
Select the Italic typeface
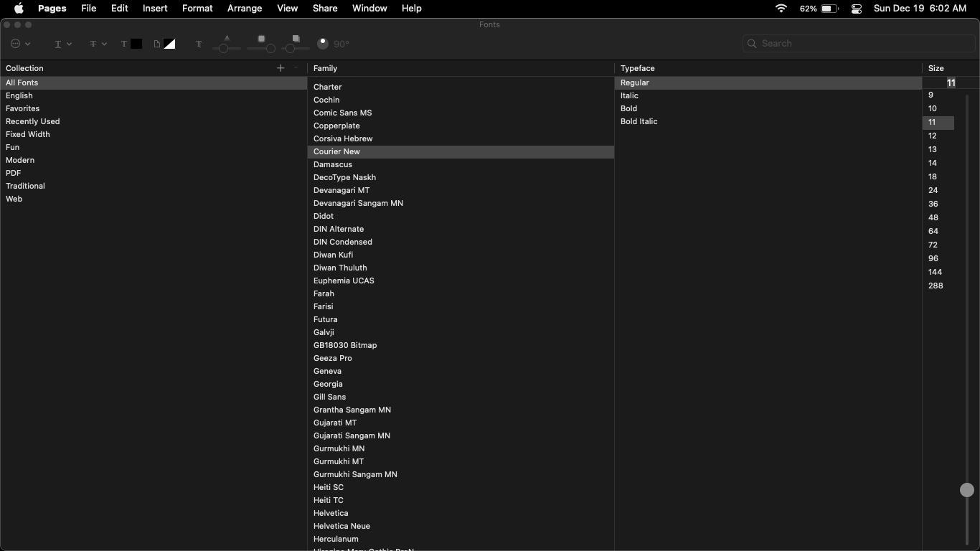pyautogui.click(x=768, y=95)
